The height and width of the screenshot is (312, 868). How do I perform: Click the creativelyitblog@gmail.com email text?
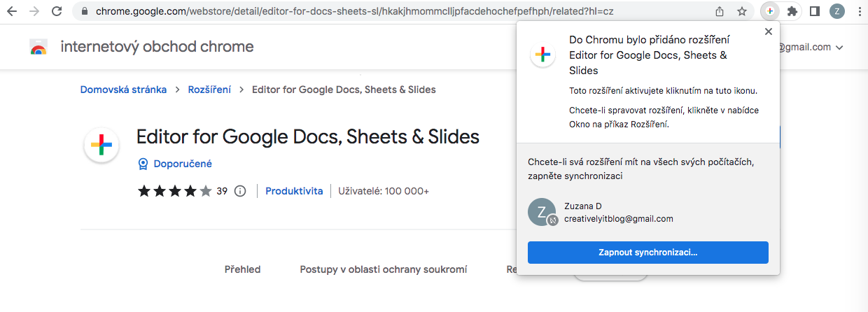[x=619, y=219]
